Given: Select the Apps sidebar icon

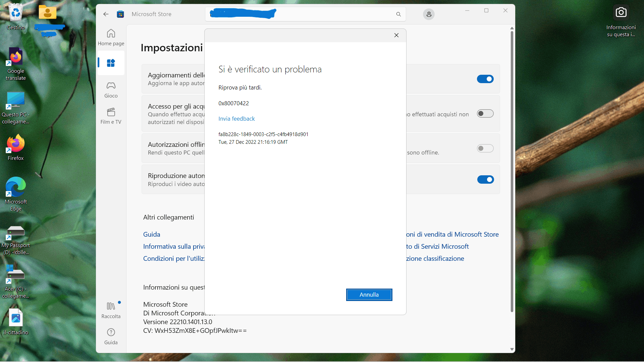Looking at the screenshot, I should click(x=111, y=63).
